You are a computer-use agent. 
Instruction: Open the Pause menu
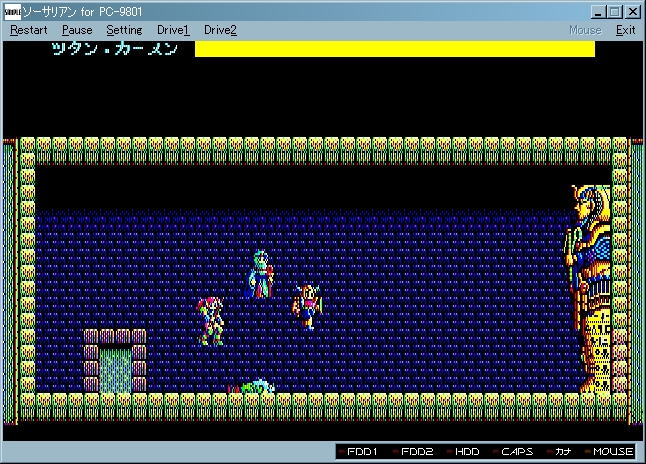coord(77,30)
